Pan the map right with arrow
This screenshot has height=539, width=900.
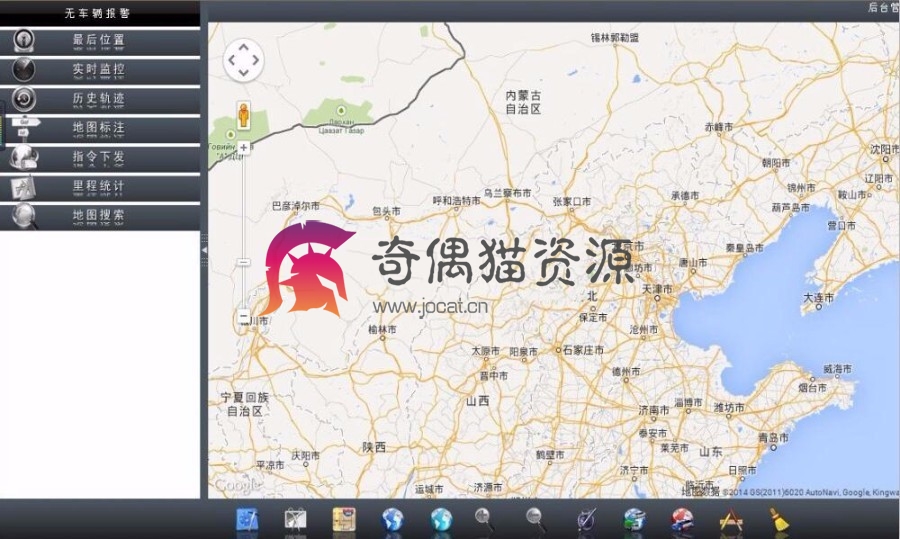click(x=256, y=60)
